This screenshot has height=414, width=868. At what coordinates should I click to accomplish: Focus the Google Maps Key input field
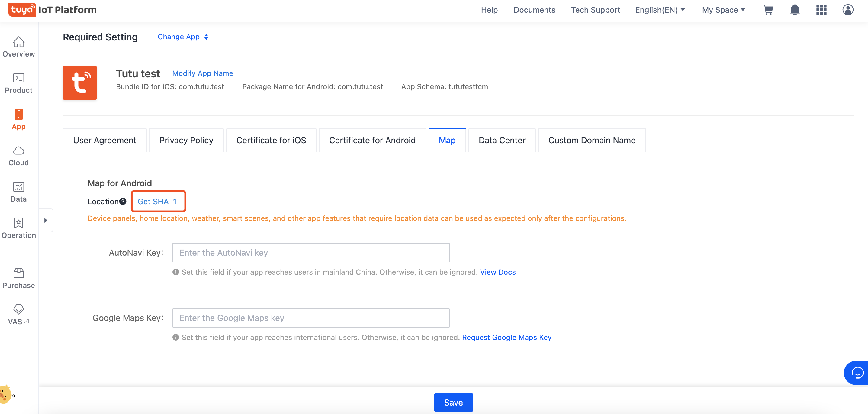(x=311, y=318)
